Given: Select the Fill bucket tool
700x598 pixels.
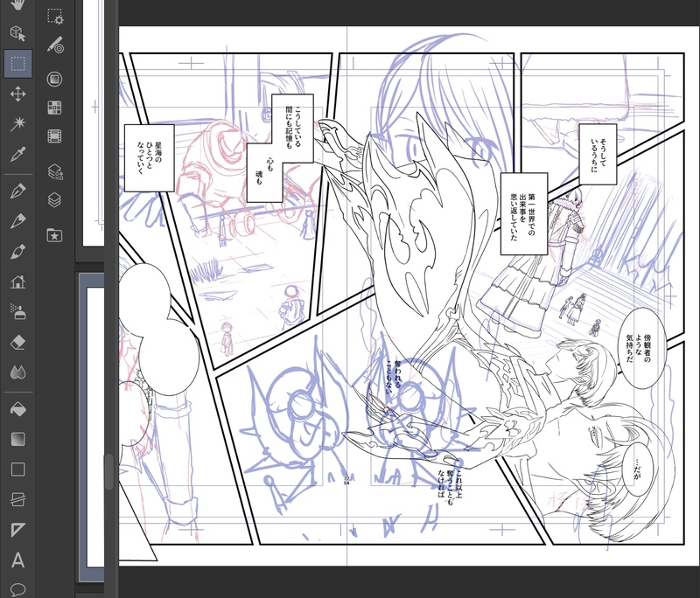Looking at the screenshot, I should point(17,409).
